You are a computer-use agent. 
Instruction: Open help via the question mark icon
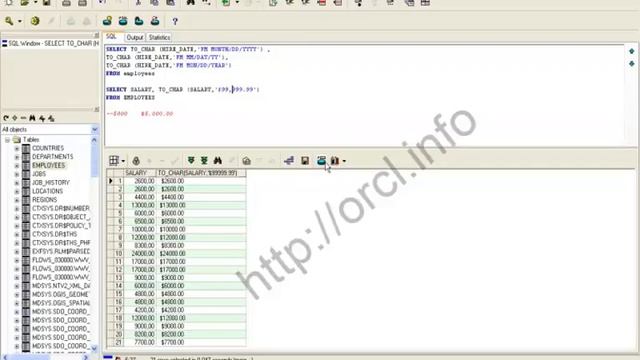coord(175,21)
